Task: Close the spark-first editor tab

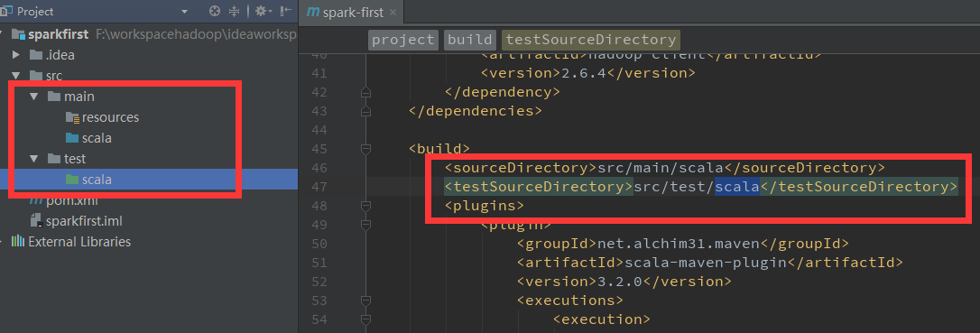Action: [x=393, y=13]
